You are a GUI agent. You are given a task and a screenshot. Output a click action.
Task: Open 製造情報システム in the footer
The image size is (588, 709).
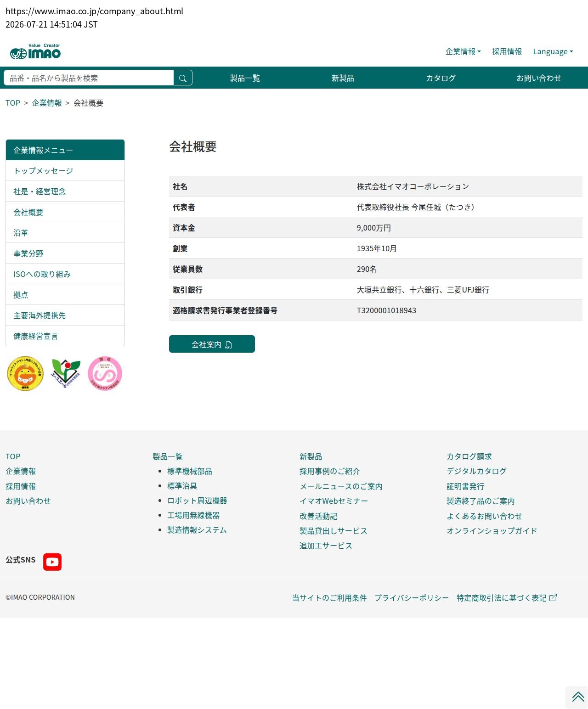[197, 530]
